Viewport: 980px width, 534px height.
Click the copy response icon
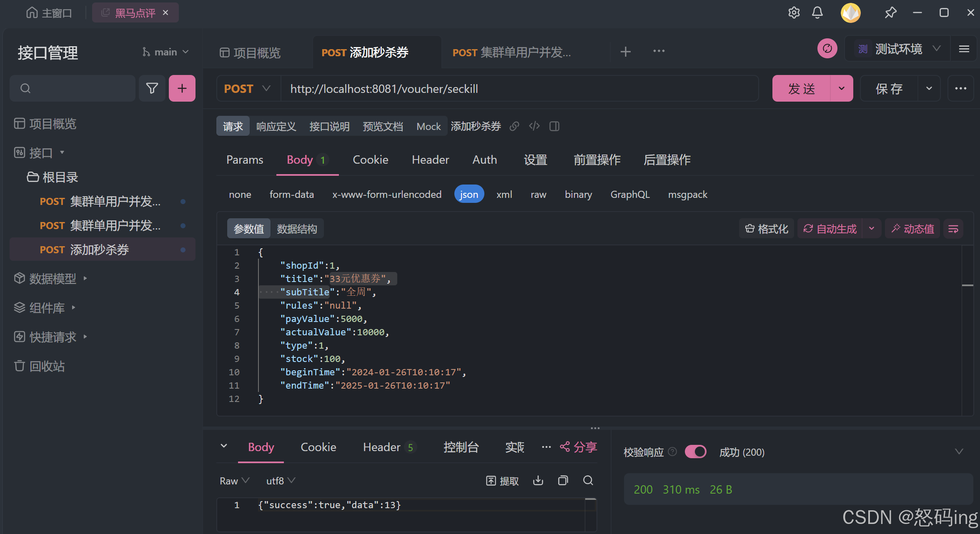tap(563, 481)
